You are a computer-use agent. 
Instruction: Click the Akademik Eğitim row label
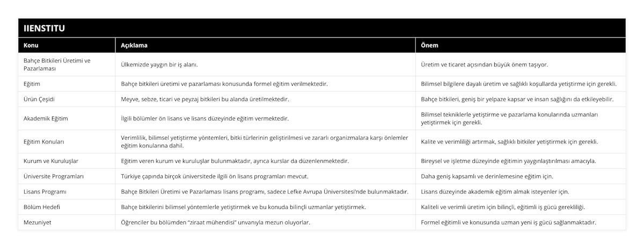(x=46, y=118)
